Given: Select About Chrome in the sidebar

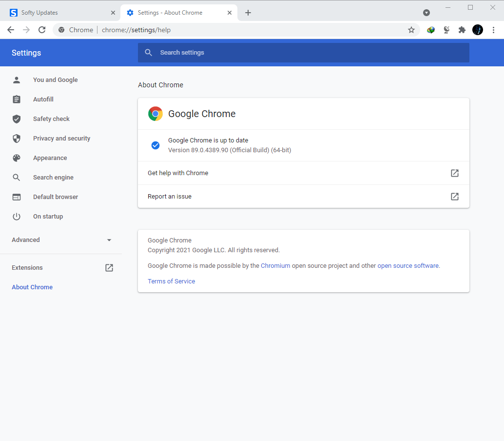Looking at the screenshot, I should [x=32, y=287].
